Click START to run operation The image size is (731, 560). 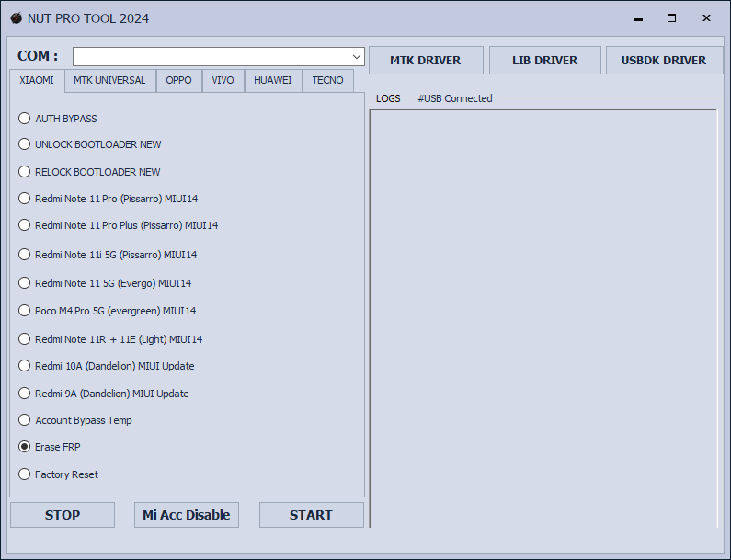(x=312, y=515)
